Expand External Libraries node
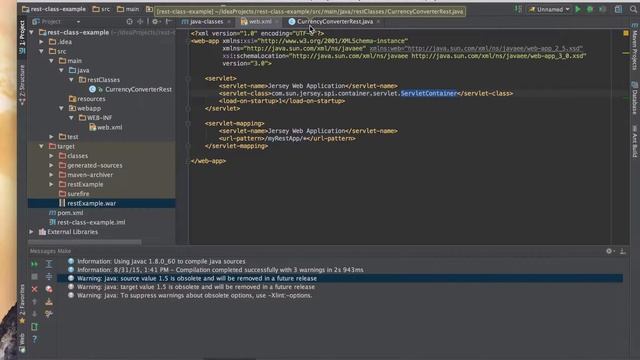This screenshot has height=360, width=640. [x=31, y=232]
